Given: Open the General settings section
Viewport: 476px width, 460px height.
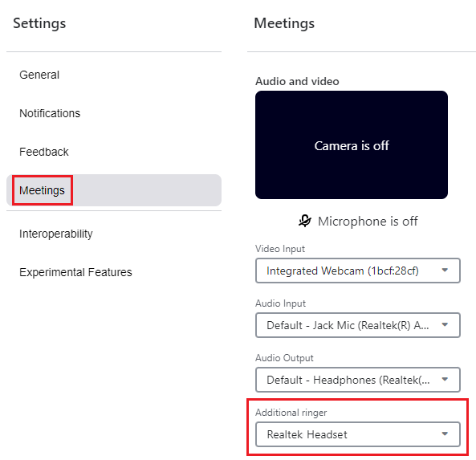Looking at the screenshot, I should point(39,75).
